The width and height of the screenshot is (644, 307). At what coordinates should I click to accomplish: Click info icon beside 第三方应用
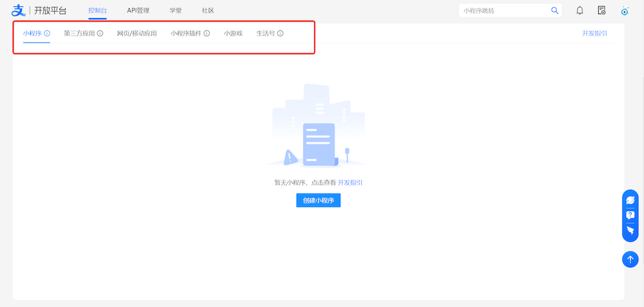(x=100, y=33)
